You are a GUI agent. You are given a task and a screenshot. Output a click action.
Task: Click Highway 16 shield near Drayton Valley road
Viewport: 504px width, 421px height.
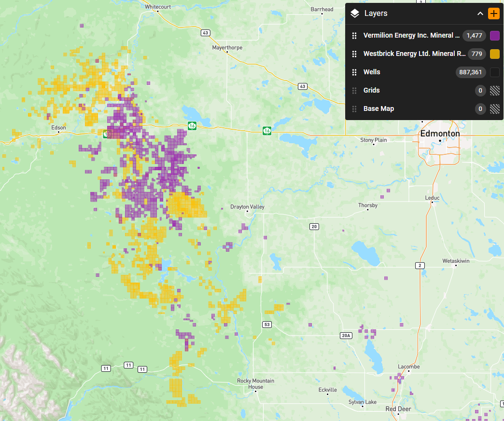pos(267,131)
